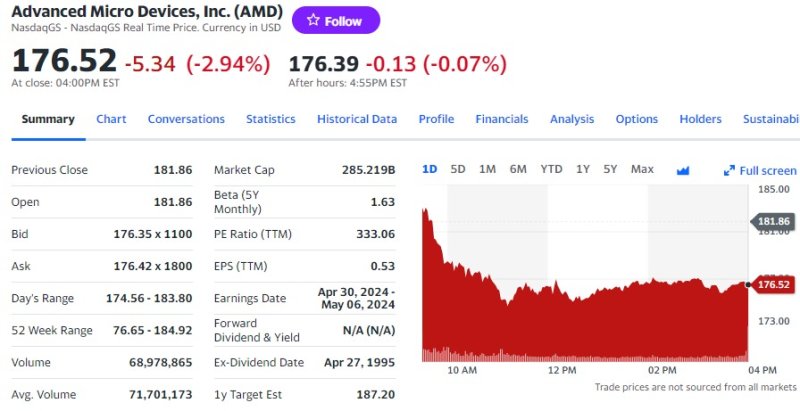800x411 pixels.
Task: Select the 1D chart range
Action: click(429, 169)
